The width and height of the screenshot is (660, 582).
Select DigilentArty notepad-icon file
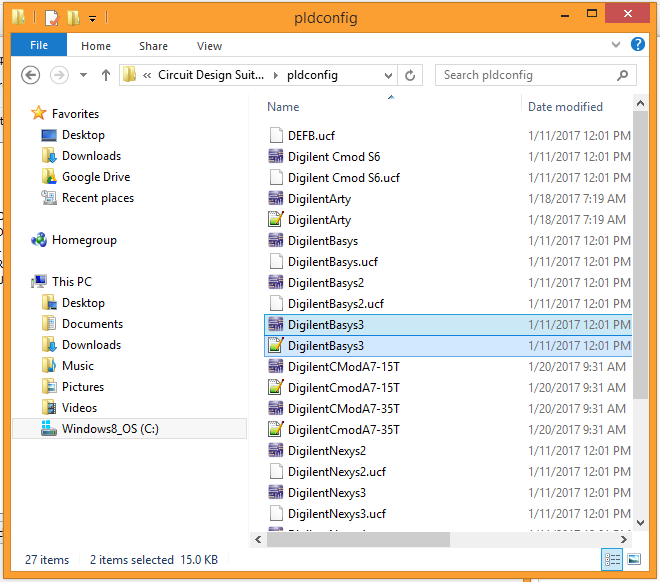click(x=276, y=220)
